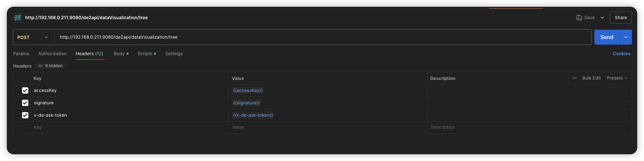
Task: Switch to the Authorization tab
Action: pos(52,54)
